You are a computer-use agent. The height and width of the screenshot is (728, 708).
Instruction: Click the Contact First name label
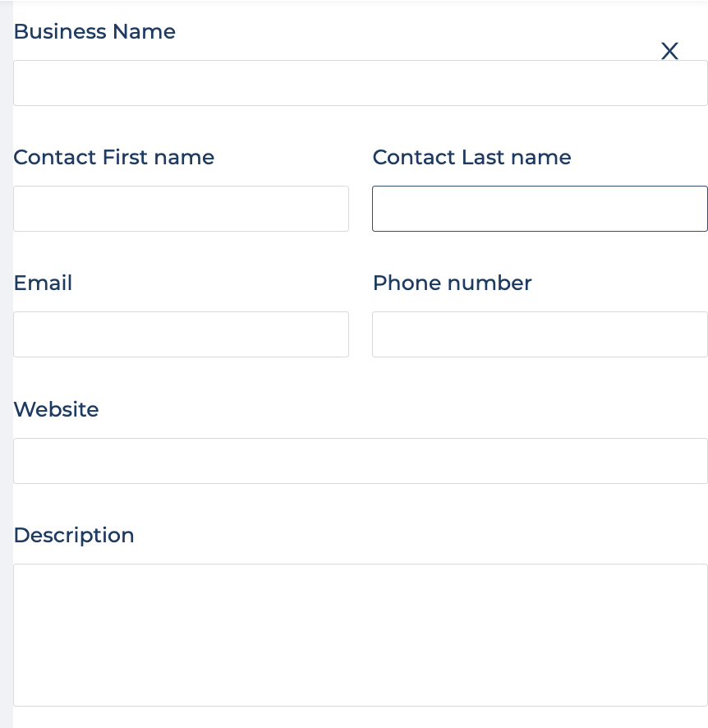[x=114, y=158]
